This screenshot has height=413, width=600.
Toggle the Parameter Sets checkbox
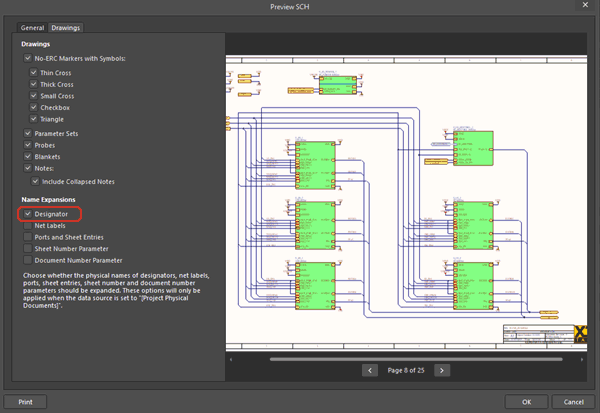[28, 134]
